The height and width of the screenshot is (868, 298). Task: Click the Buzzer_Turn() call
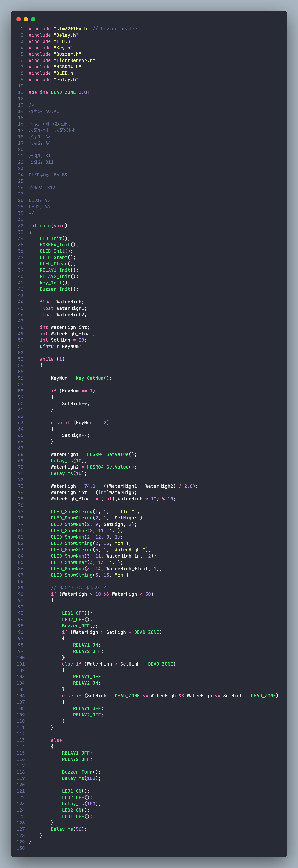81,772
